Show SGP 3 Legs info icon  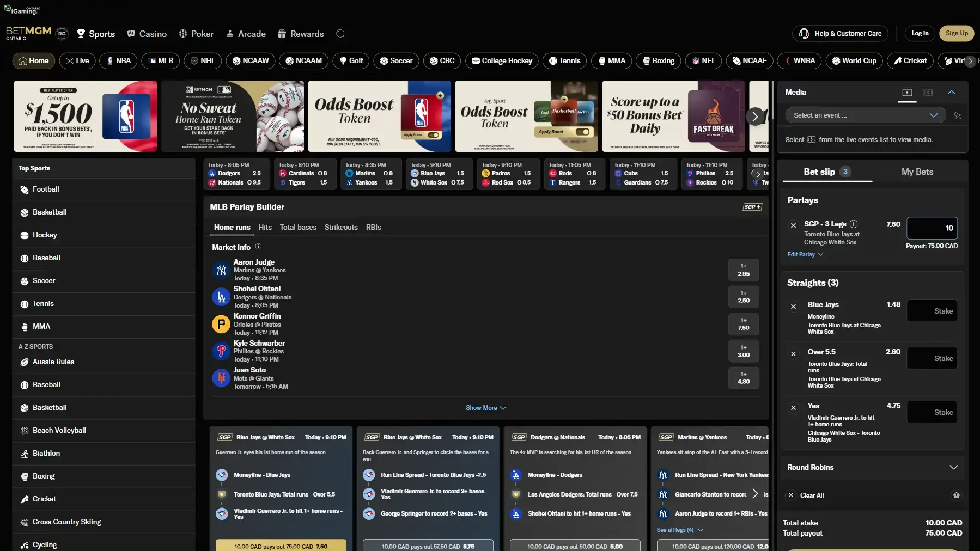pos(854,224)
